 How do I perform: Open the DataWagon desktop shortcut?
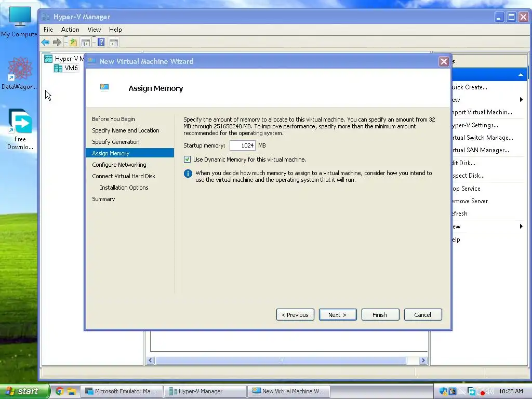19,74
